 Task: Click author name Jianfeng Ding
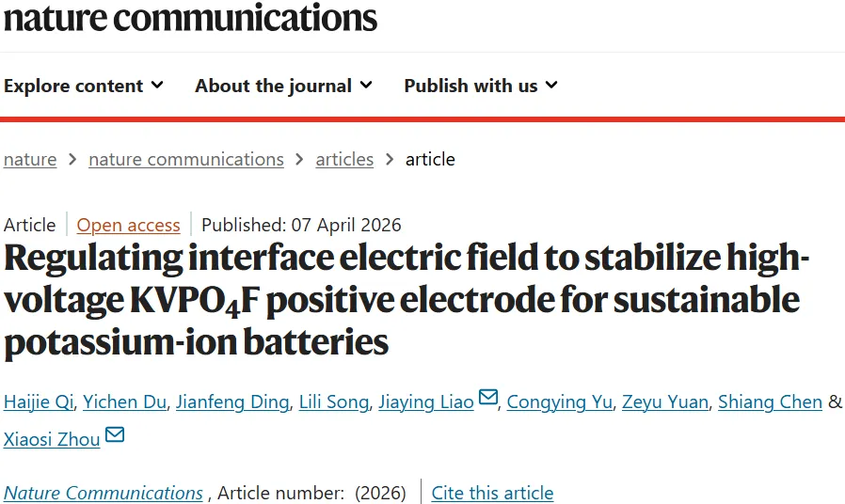coord(233,402)
